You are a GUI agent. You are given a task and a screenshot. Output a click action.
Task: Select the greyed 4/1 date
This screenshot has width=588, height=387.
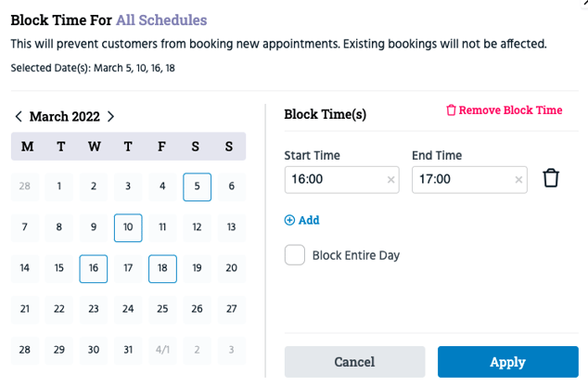pos(162,350)
